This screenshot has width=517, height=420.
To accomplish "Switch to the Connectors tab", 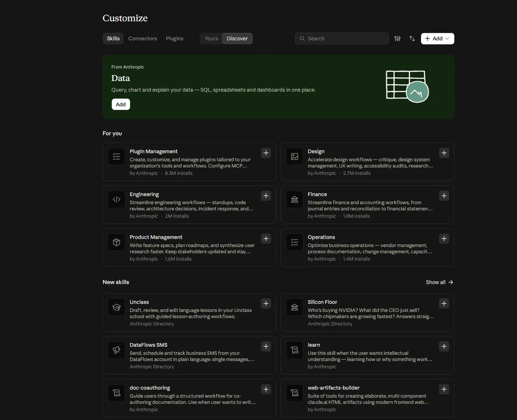I will [x=143, y=38].
